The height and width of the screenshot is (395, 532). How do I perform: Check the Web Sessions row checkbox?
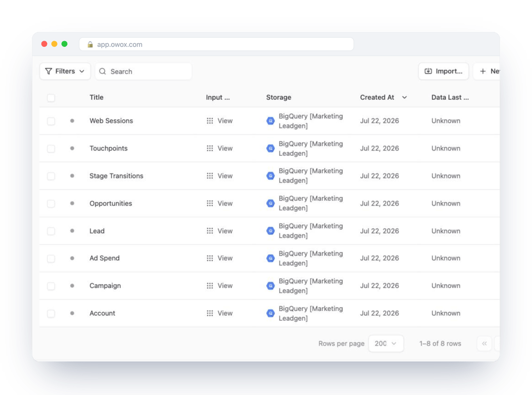pos(51,121)
